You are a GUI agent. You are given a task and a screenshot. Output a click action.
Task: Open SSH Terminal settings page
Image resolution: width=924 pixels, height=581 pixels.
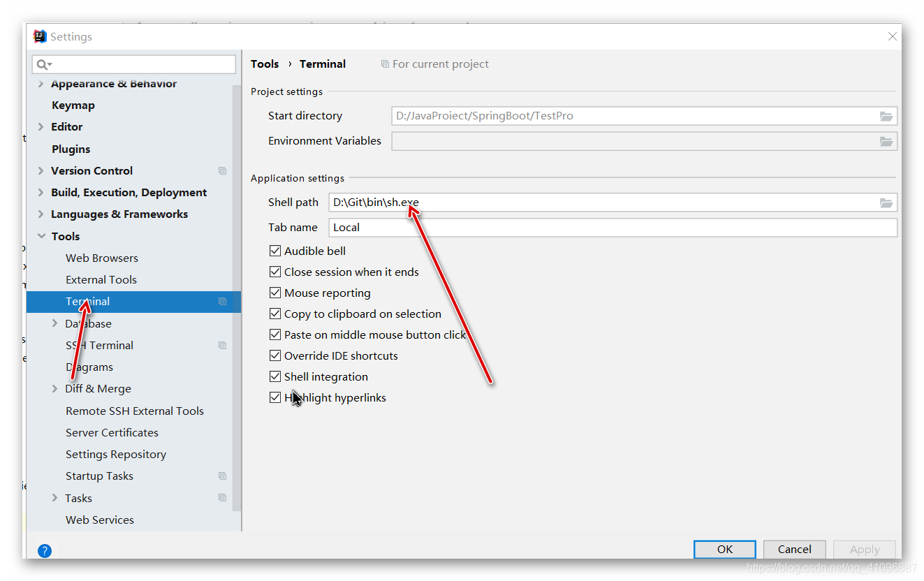pyautogui.click(x=99, y=345)
